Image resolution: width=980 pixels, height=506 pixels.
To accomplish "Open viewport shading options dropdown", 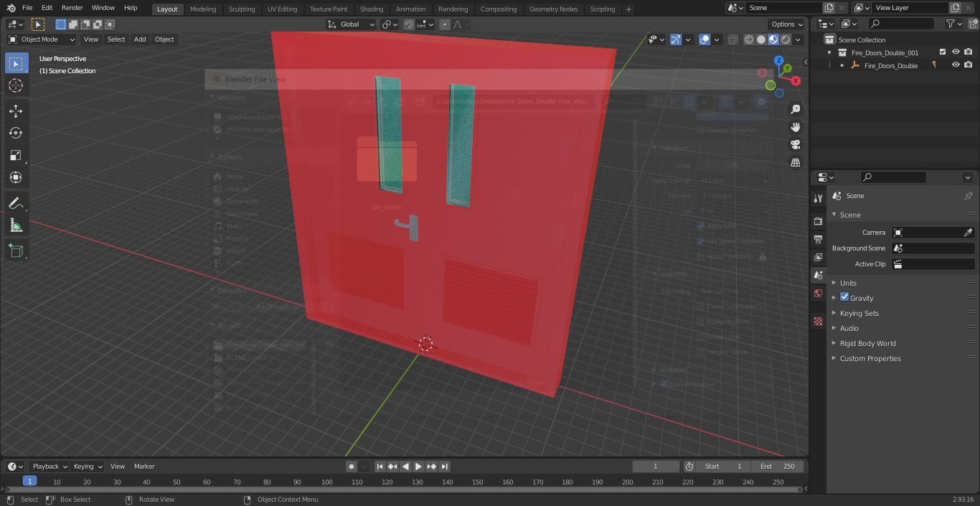I will click(798, 39).
